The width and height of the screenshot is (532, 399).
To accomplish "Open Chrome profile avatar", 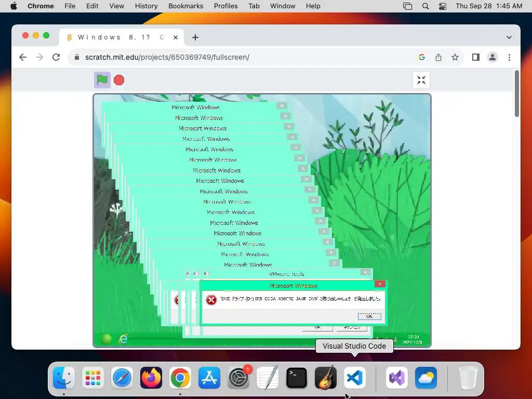I will point(493,57).
